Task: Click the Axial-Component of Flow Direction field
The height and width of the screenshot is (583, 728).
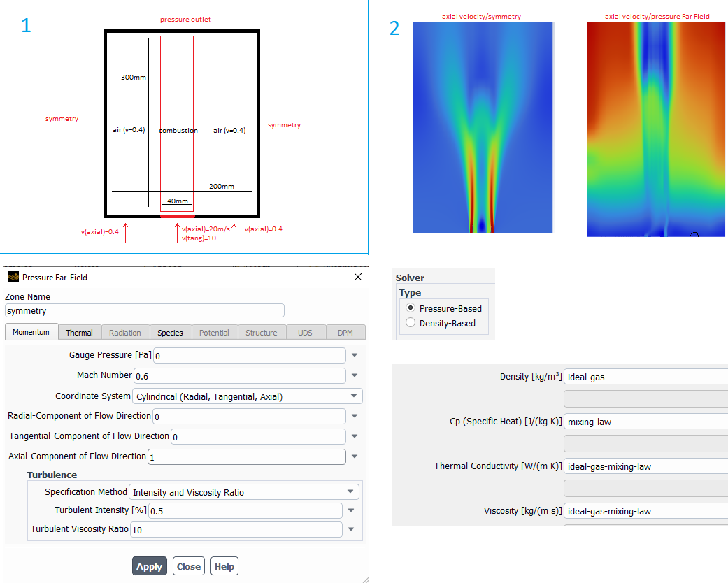Action: point(247,457)
